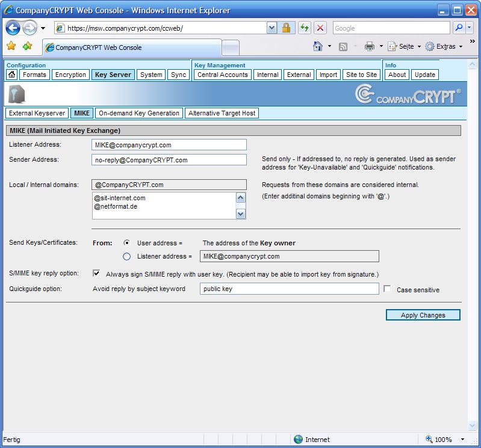Open the Encryption configuration page

70,75
